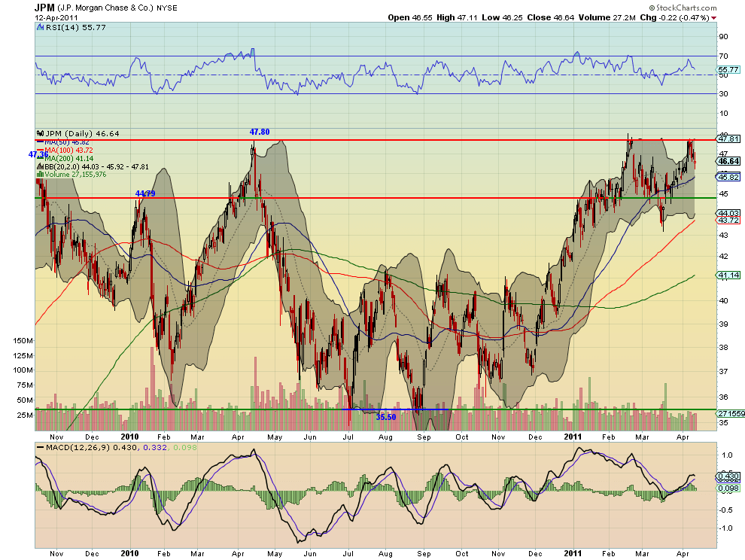This screenshot has width=745, height=560.
Task: Click the blue 47.80 peak annotation
Action: click(x=260, y=132)
